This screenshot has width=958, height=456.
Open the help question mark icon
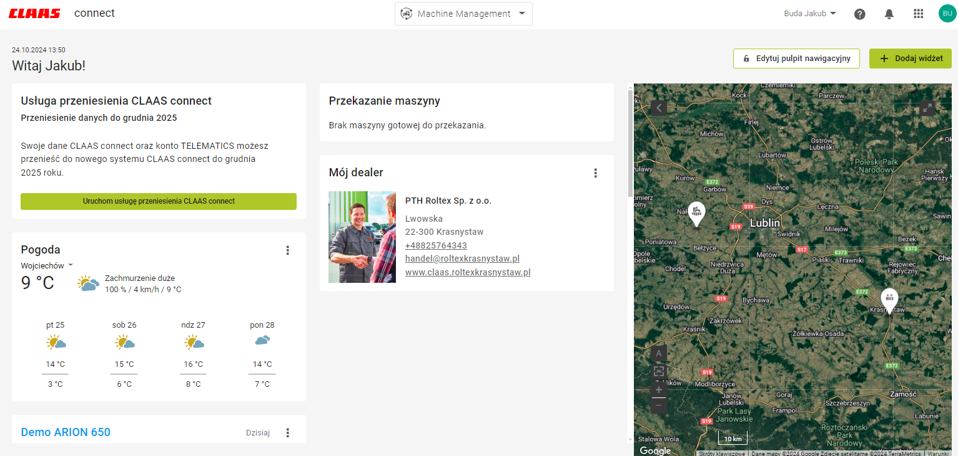coord(859,14)
